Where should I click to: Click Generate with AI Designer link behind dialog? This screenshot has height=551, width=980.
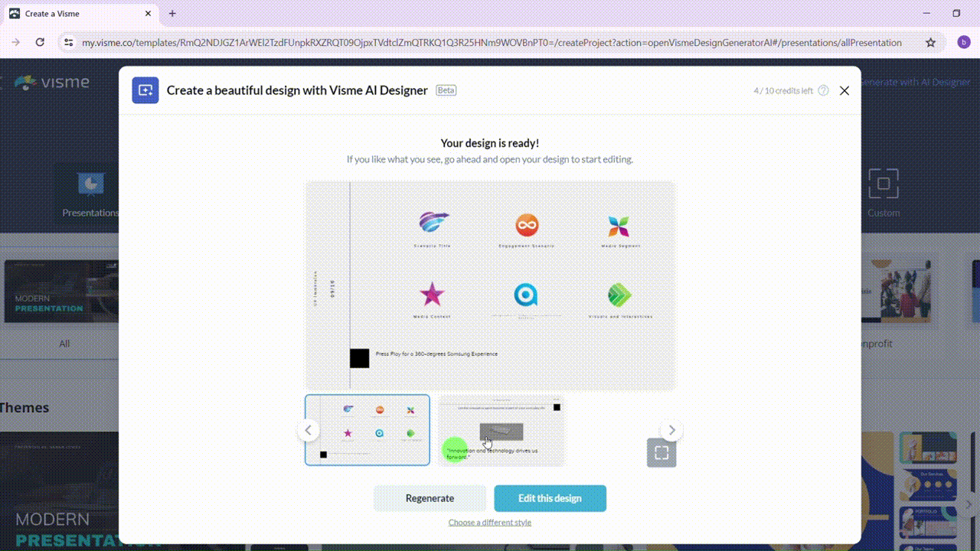pyautogui.click(x=916, y=82)
